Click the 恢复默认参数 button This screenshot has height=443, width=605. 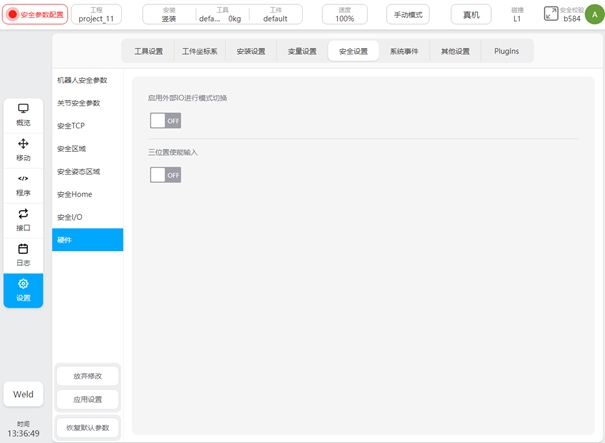click(x=87, y=428)
